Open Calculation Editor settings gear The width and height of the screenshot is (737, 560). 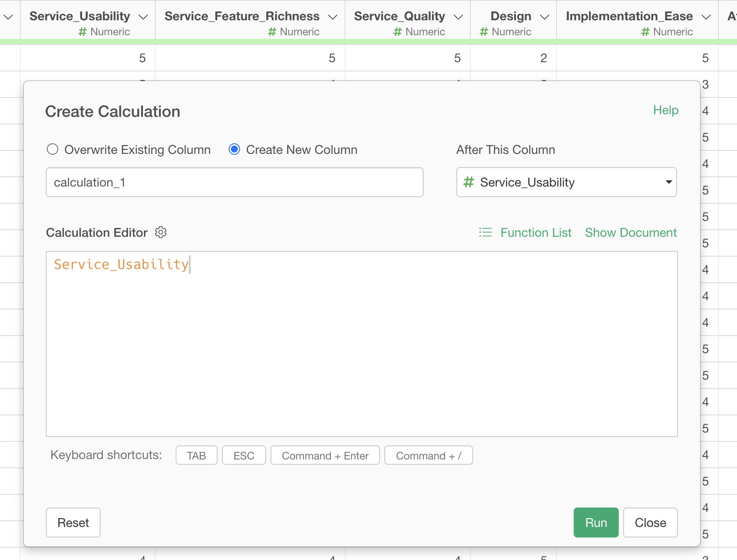(161, 232)
